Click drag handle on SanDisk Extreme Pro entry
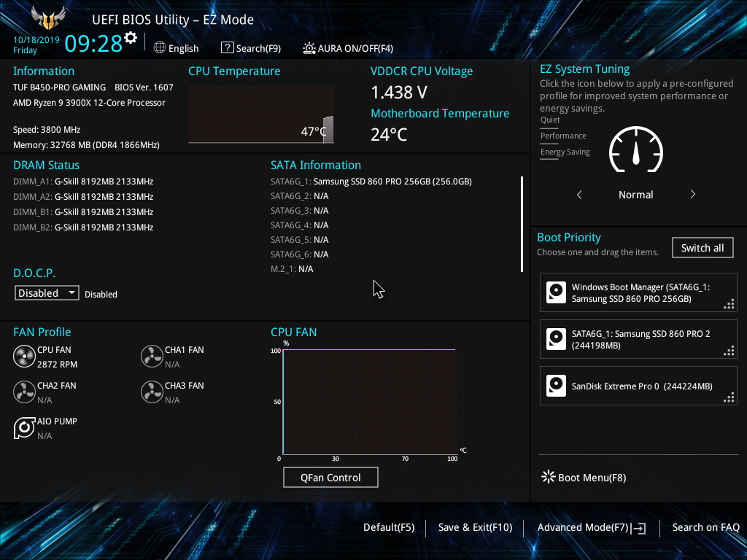The image size is (747, 560). [729, 397]
